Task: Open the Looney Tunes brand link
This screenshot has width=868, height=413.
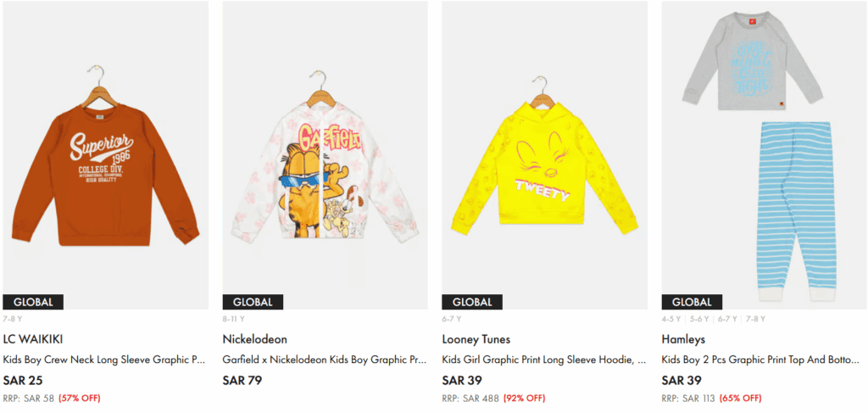Action: tap(476, 339)
